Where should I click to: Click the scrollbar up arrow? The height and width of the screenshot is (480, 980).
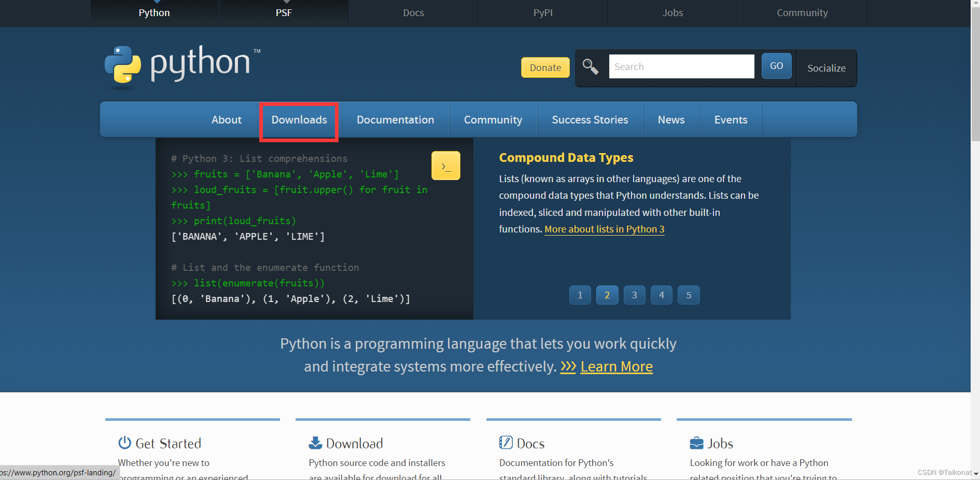click(x=975, y=4)
